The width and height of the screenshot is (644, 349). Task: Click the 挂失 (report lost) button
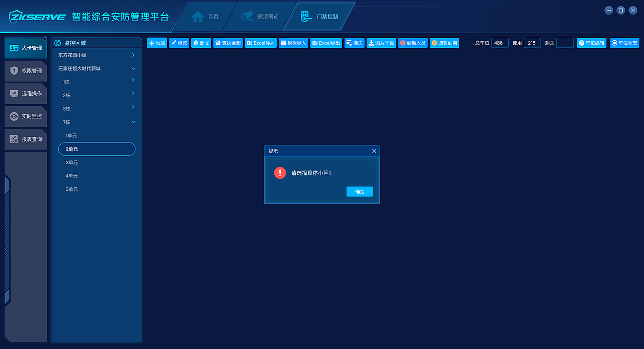click(355, 43)
